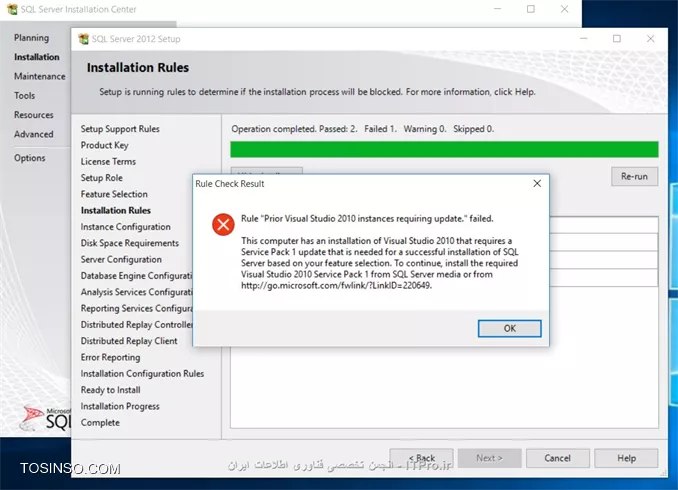This screenshot has height=490, width=678.
Task: Open Tools in Installation Center
Action: (x=24, y=96)
